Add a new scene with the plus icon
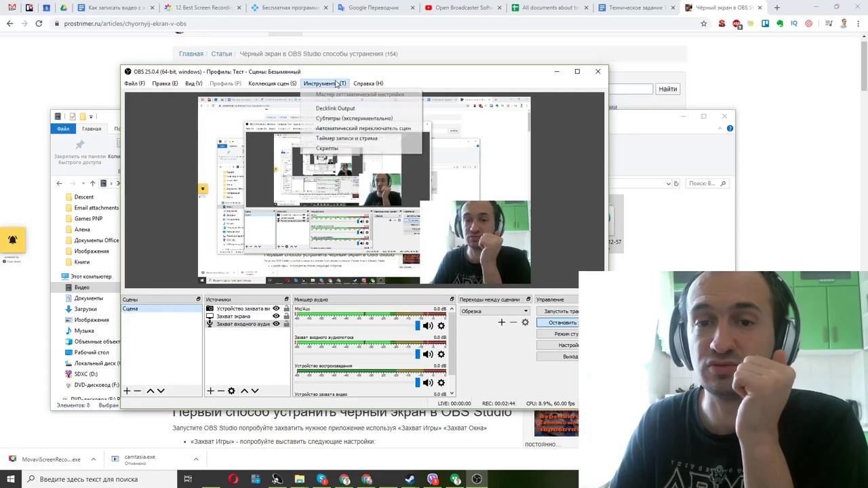Screen dimensions: 868x488 click(127, 391)
